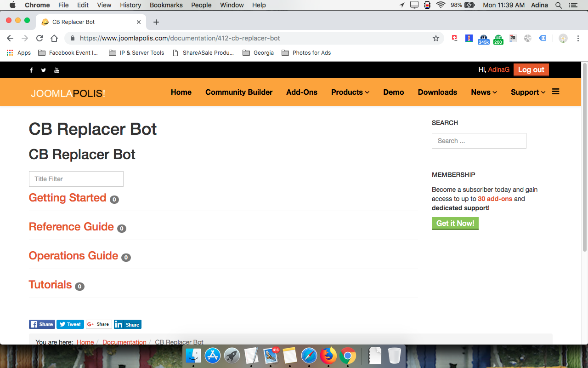Open App Store from the Dock
588x368 pixels.
pos(213,356)
